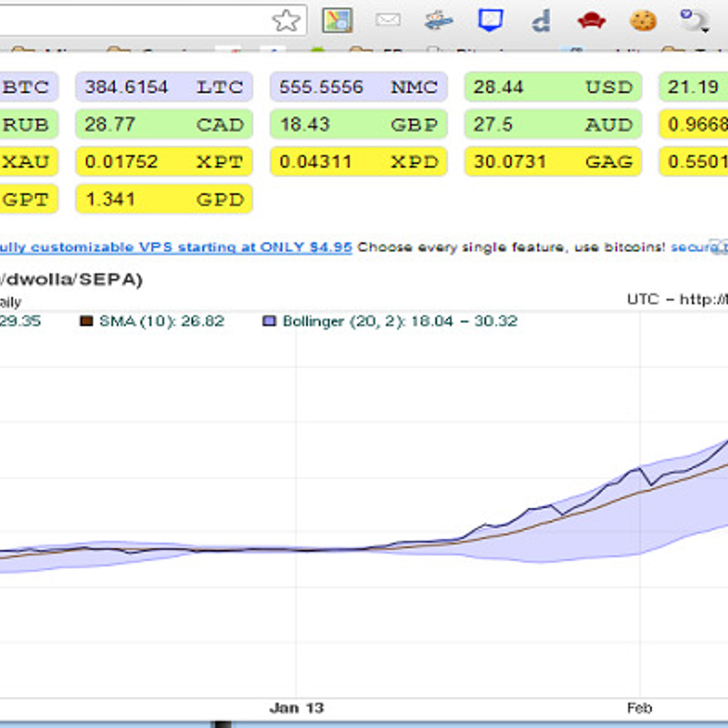Select the 0.9668 yellow tile
728x728 pixels.
(693, 124)
